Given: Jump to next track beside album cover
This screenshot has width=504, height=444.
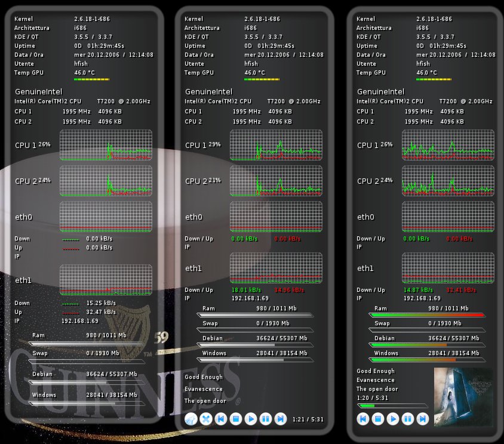Looking at the screenshot, I should [x=423, y=419].
